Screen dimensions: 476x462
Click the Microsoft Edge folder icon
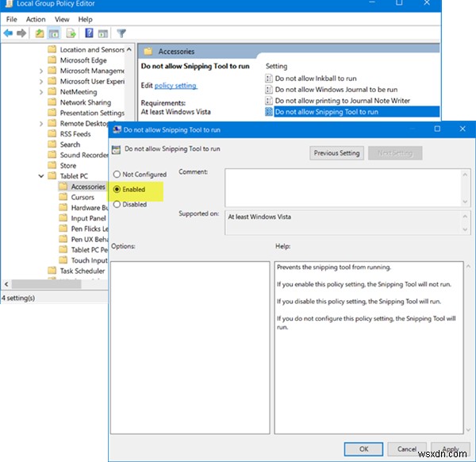point(52,60)
